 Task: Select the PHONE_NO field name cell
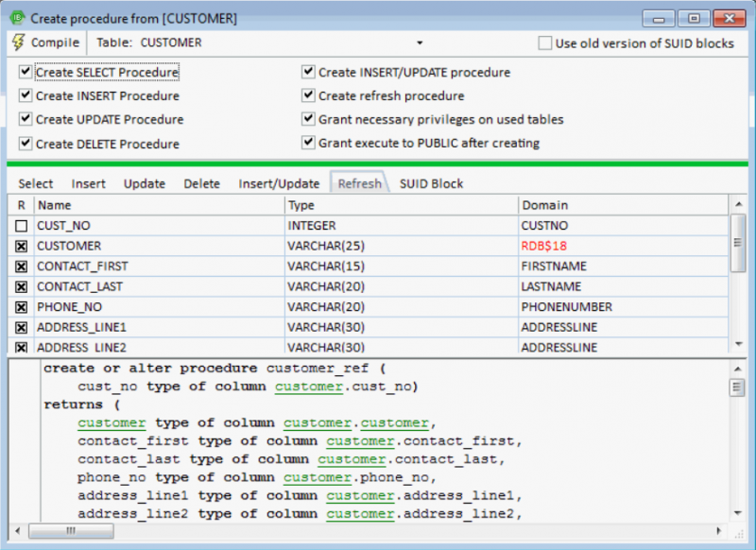point(159,306)
